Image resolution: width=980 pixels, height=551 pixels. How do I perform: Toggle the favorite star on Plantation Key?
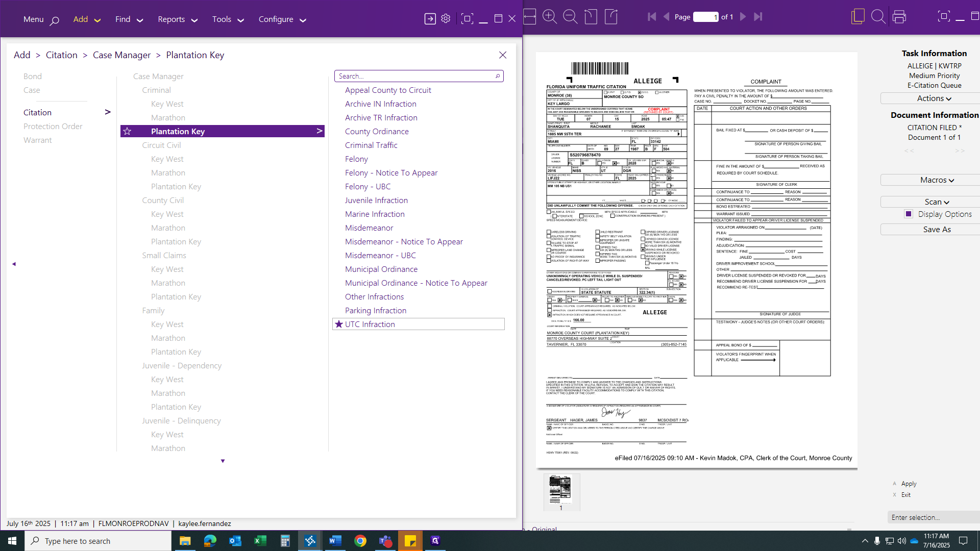(128, 131)
